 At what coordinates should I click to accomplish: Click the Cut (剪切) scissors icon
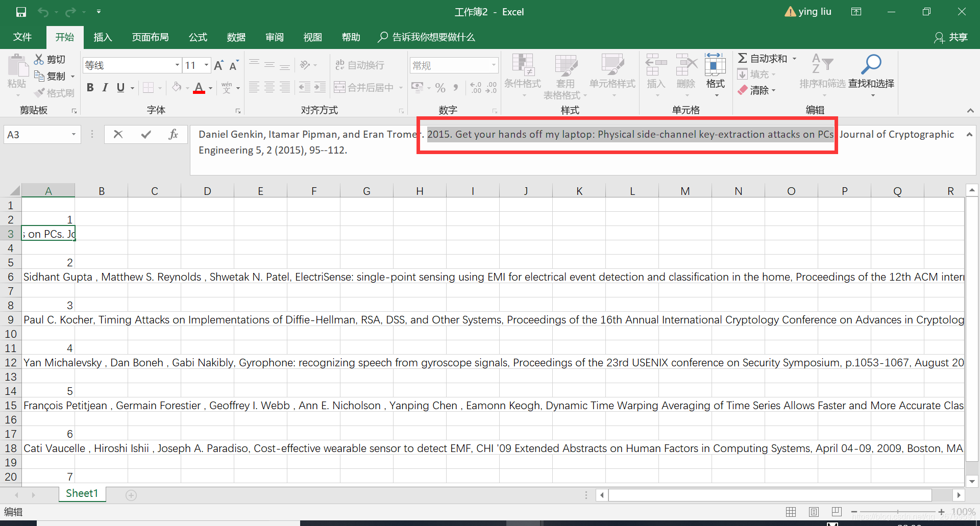click(x=39, y=59)
